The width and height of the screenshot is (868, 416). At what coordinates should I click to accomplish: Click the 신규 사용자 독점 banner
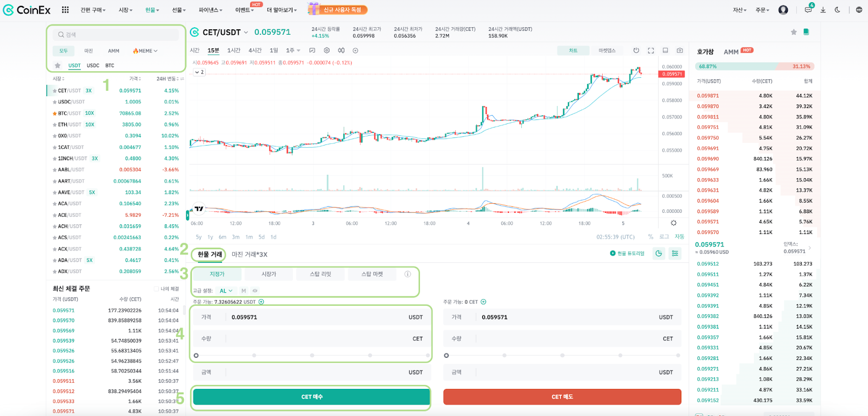click(x=337, y=9)
